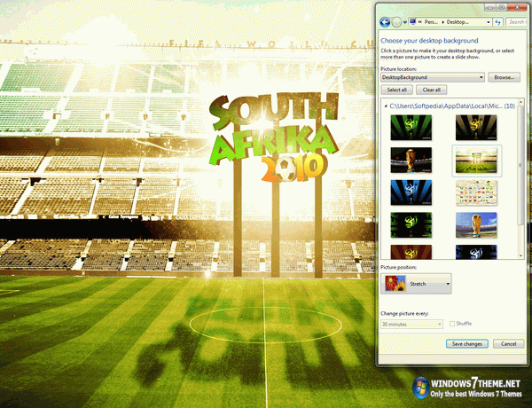
Task: Minimize the desktop background window
Action: (x=490, y=7)
